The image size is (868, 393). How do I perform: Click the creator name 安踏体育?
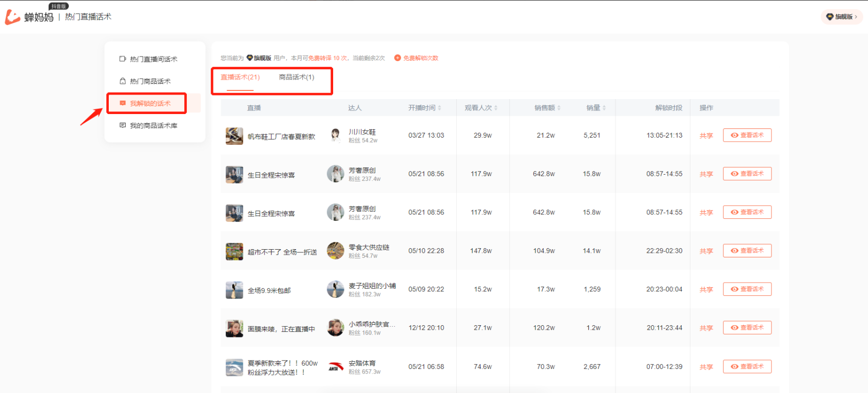[362, 363]
